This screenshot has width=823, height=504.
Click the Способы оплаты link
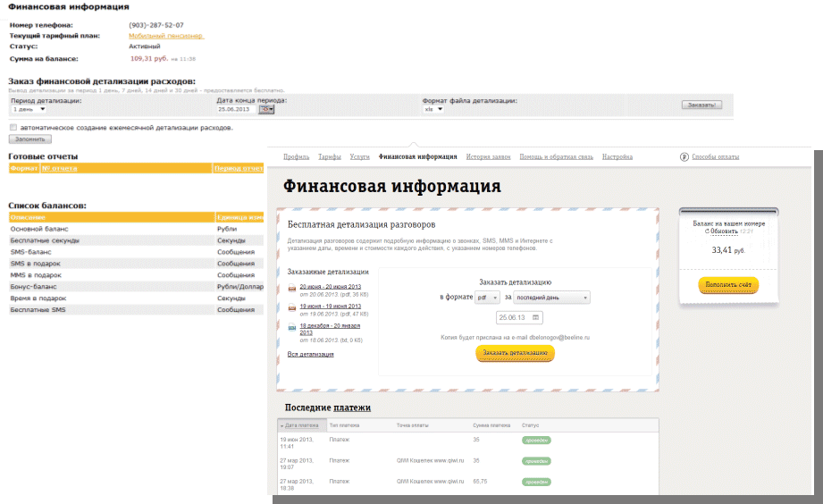coord(716,157)
